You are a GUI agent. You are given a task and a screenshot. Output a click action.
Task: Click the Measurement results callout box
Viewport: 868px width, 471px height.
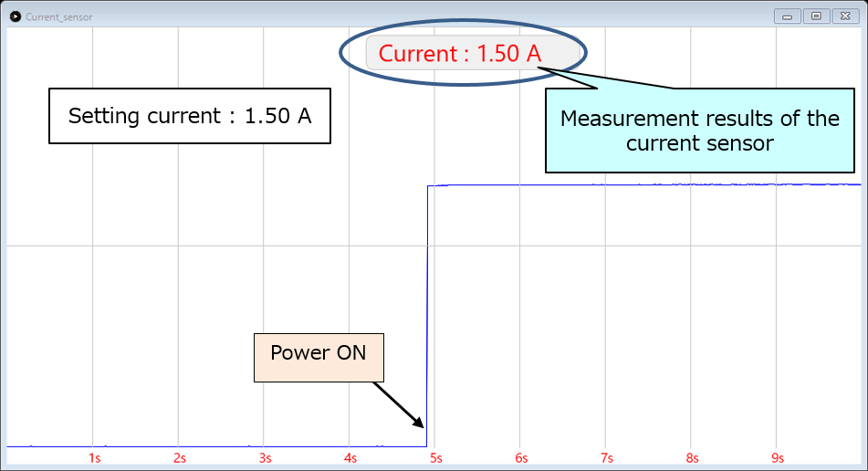[x=699, y=131]
